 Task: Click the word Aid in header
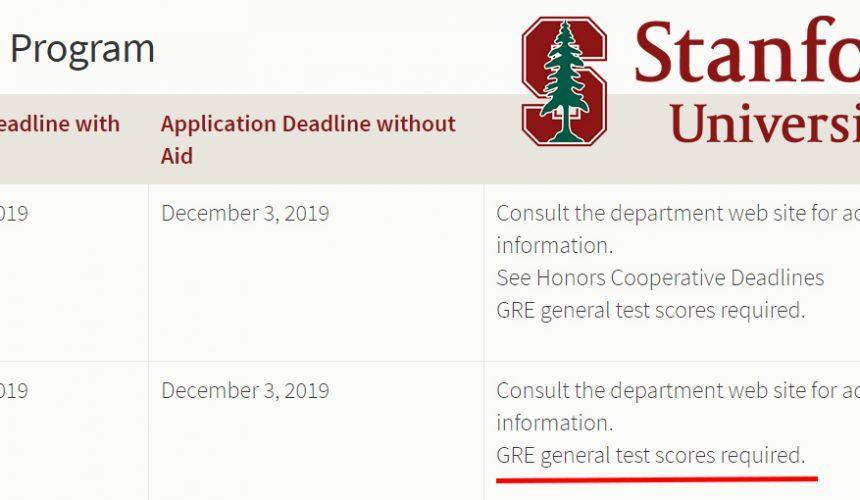[x=177, y=156]
